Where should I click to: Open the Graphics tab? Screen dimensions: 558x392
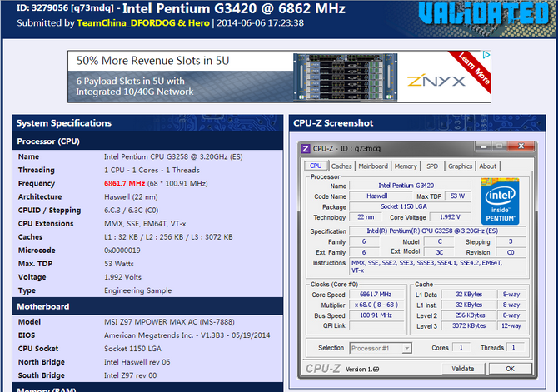coord(460,166)
